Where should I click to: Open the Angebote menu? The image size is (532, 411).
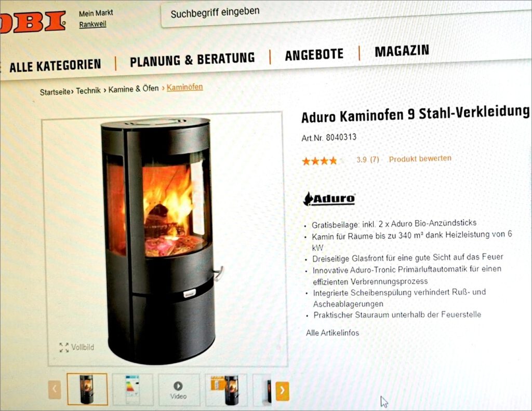click(x=314, y=54)
